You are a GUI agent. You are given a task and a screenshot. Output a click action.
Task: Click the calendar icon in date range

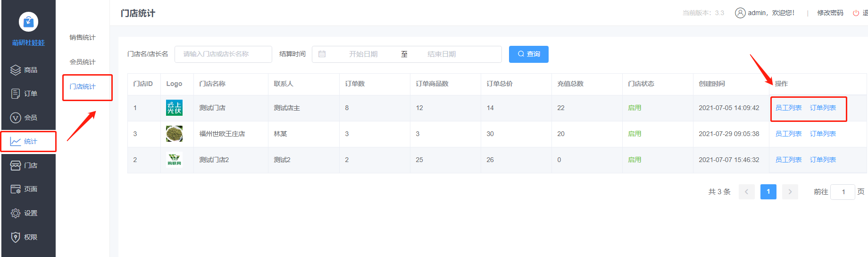pyautogui.click(x=322, y=54)
